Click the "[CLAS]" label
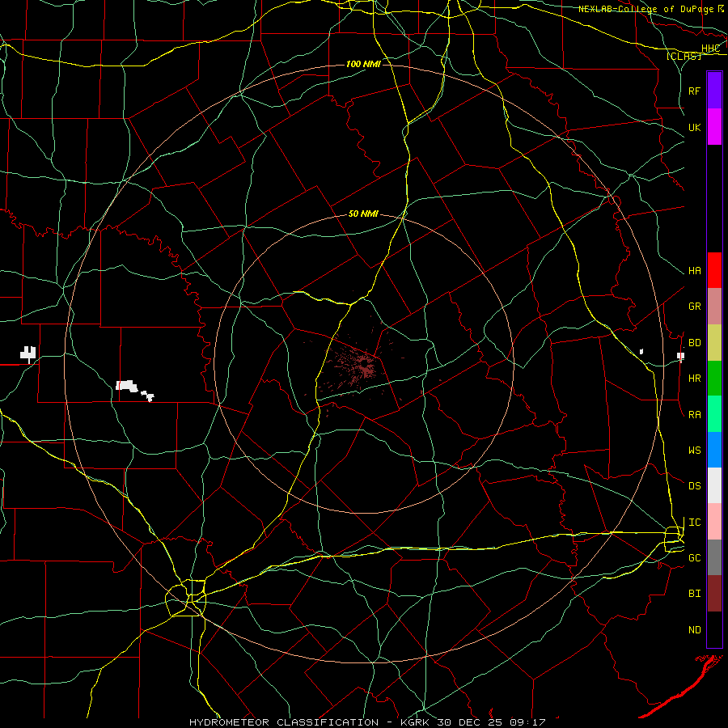Image resolution: width=728 pixels, height=728 pixels. pos(684,56)
